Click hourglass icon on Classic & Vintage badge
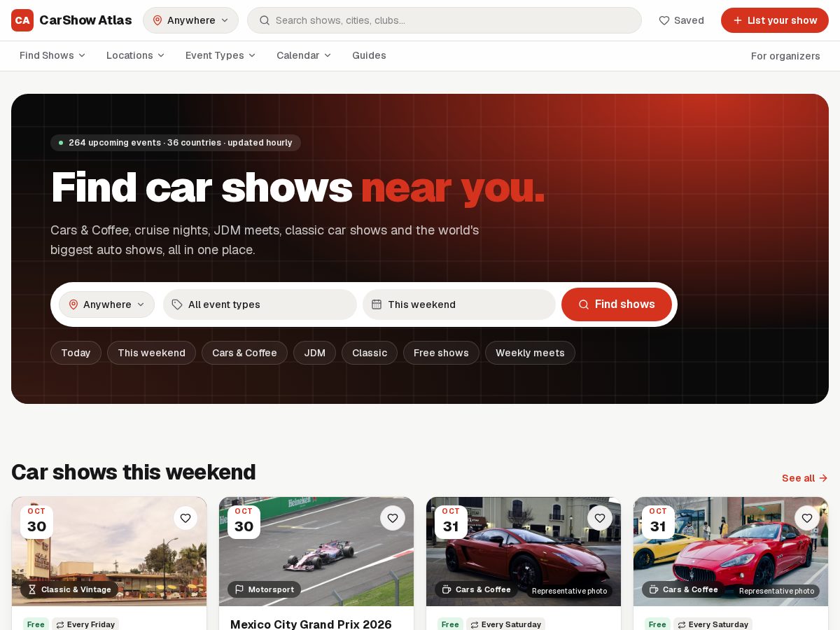Image resolution: width=840 pixels, height=630 pixels. click(32, 589)
